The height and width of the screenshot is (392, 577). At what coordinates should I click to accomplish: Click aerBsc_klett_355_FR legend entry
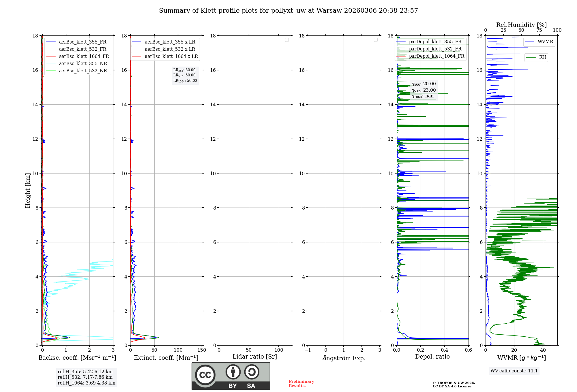(83, 42)
